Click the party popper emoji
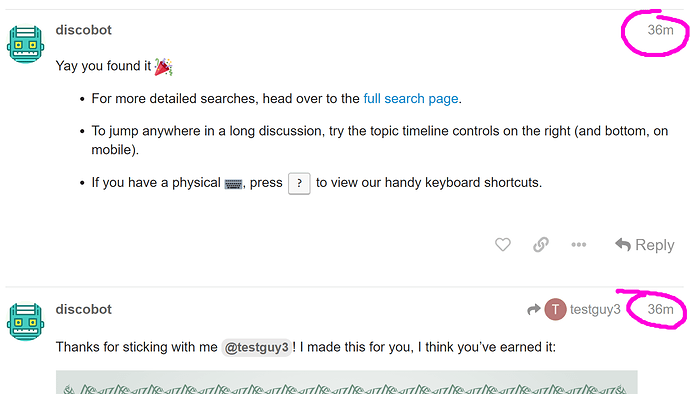Screen dimensions: 690x394 (163, 66)
